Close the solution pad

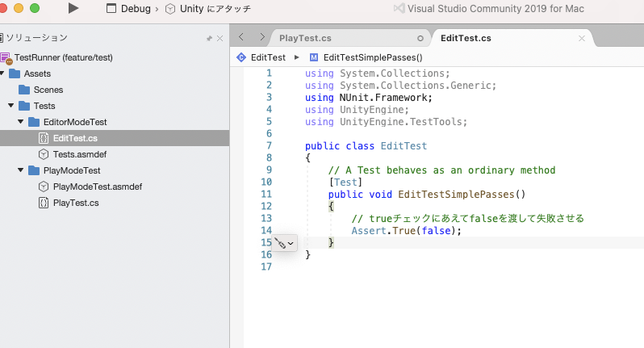[x=220, y=38]
